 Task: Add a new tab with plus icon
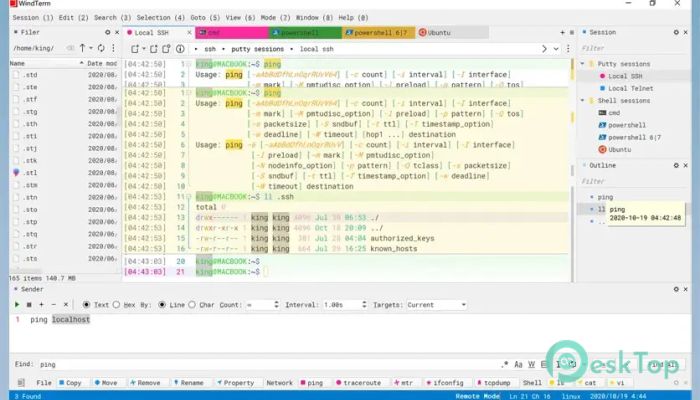pos(562,33)
